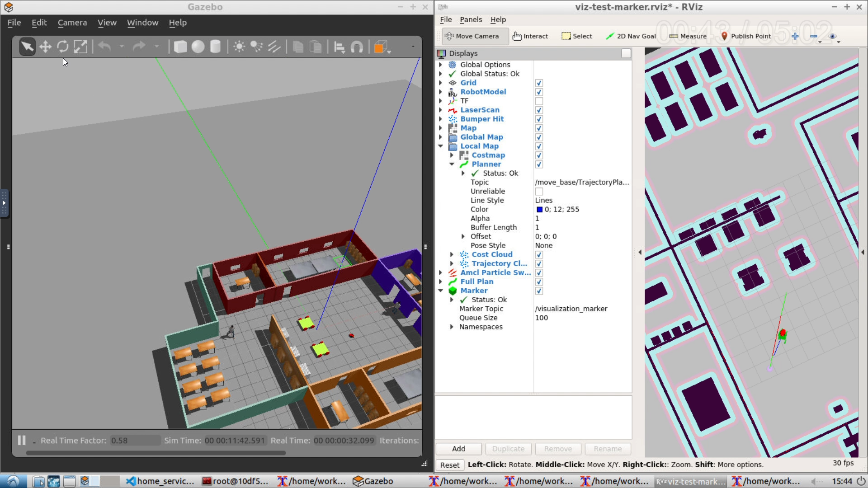Insert a cylinder shape in Gazebo

tap(216, 47)
